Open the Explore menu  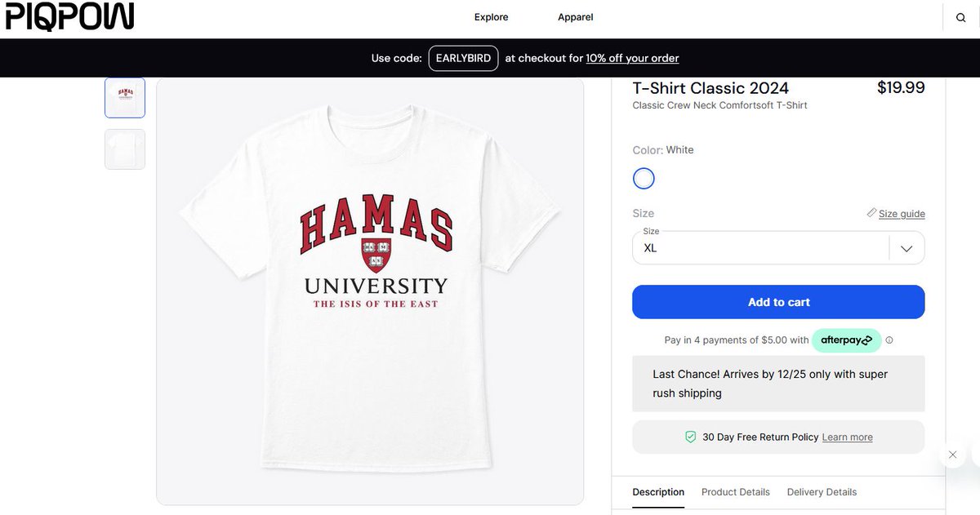(x=492, y=17)
